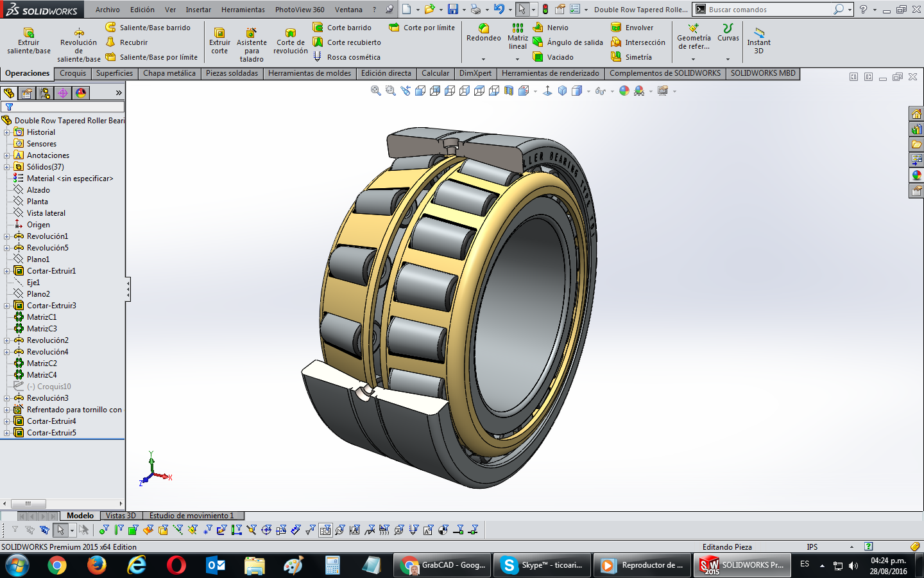Viewport: 924px width, 578px height.
Task: Expand the Revolución1 feature
Action: [x=7, y=236]
